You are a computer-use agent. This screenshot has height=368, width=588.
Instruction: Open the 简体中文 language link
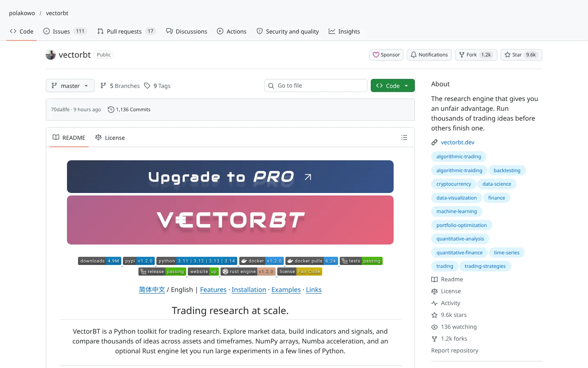pyautogui.click(x=152, y=289)
